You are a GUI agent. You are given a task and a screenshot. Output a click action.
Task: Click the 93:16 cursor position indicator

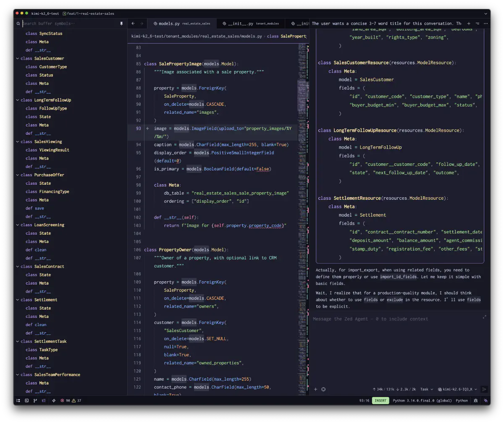click(364, 400)
